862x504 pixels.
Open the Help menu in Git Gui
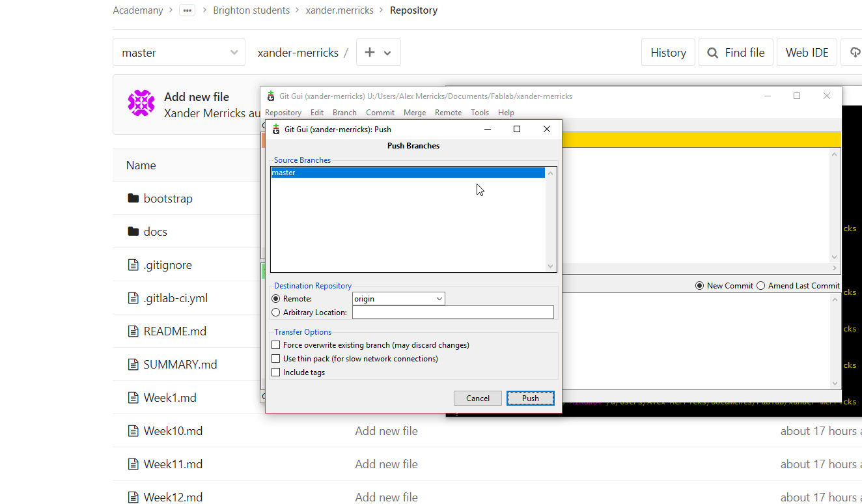coord(506,113)
